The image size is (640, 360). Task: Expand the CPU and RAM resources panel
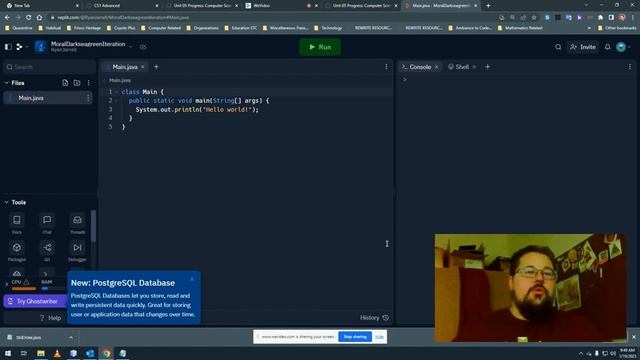[7, 284]
